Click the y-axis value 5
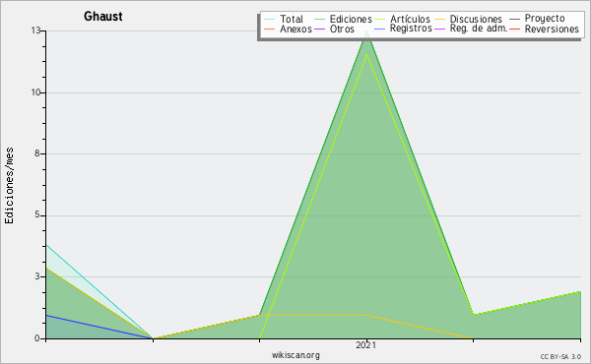Image resolution: width=591 pixels, height=364 pixels. pos(37,214)
